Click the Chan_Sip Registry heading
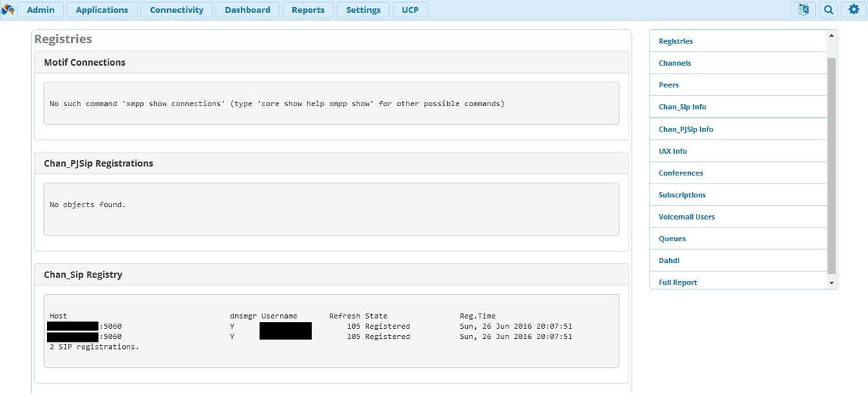Image resolution: width=868 pixels, height=393 pixels. point(83,275)
